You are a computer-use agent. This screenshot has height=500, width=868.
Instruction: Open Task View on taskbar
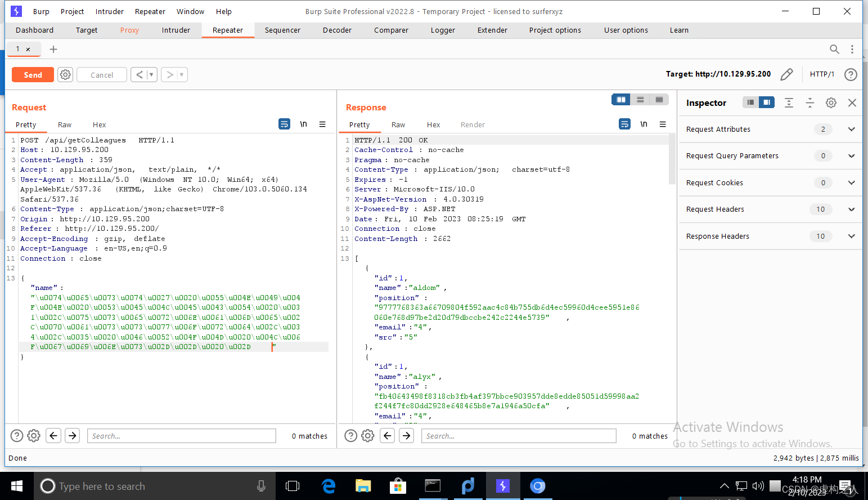point(293,486)
